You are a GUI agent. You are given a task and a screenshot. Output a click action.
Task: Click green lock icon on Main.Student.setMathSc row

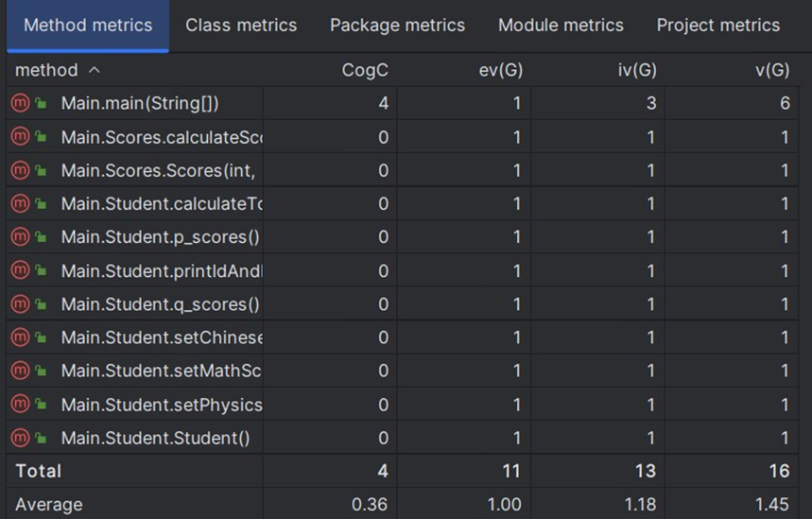tap(41, 372)
